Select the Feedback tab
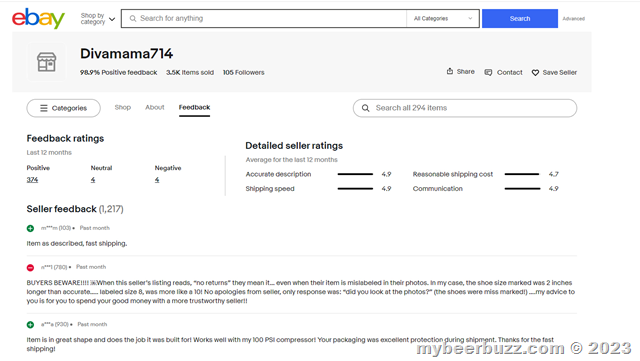This screenshot has width=640, height=361. point(194,107)
